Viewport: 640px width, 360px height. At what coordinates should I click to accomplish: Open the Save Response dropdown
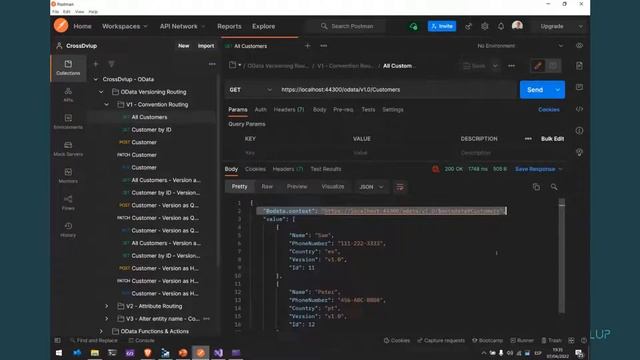pos(538,169)
